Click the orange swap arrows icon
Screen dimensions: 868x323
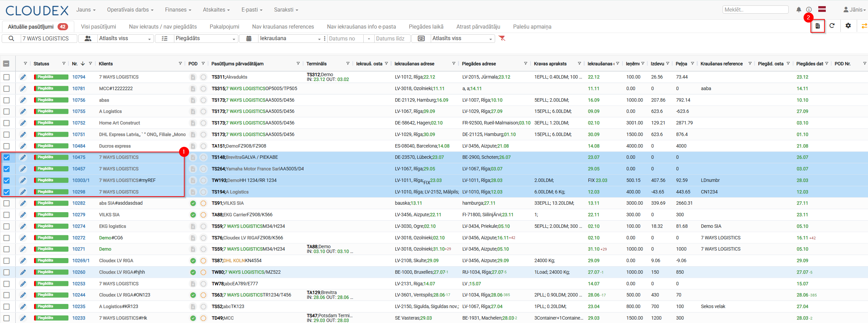864,26
